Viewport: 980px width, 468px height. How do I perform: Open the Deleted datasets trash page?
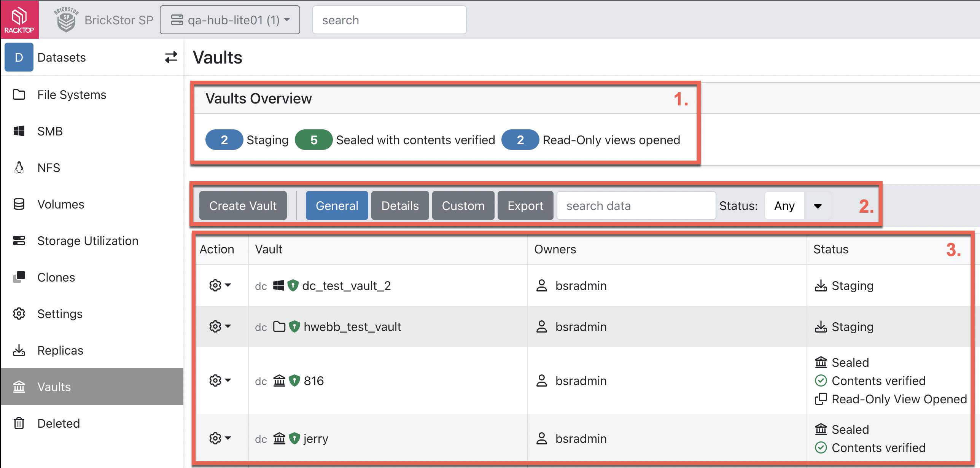tap(58, 423)
